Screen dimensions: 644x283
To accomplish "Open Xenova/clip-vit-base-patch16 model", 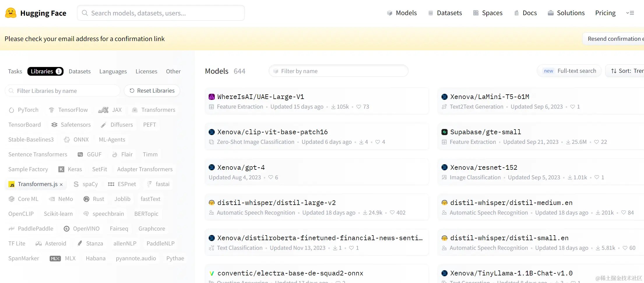I will 317,137.
